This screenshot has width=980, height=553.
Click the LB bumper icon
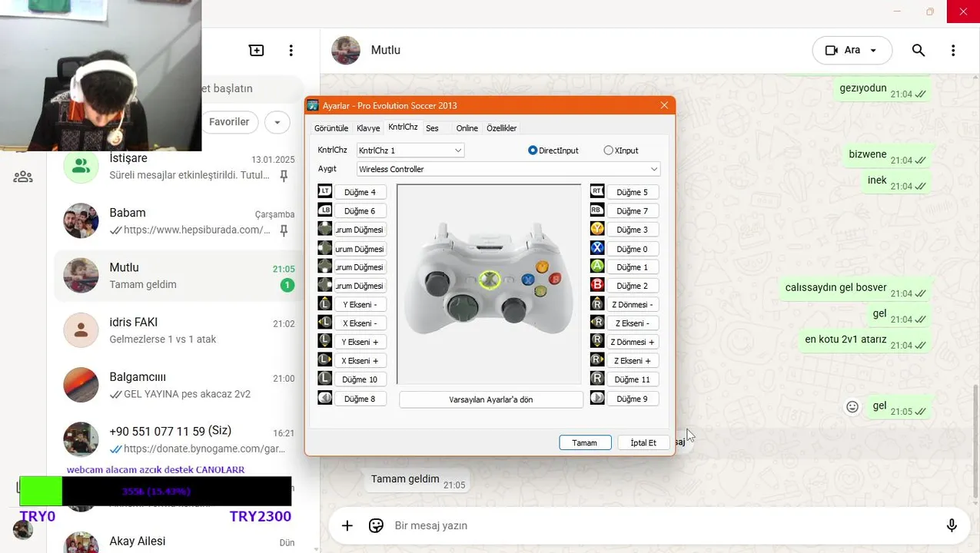click(x=324, y=210)
